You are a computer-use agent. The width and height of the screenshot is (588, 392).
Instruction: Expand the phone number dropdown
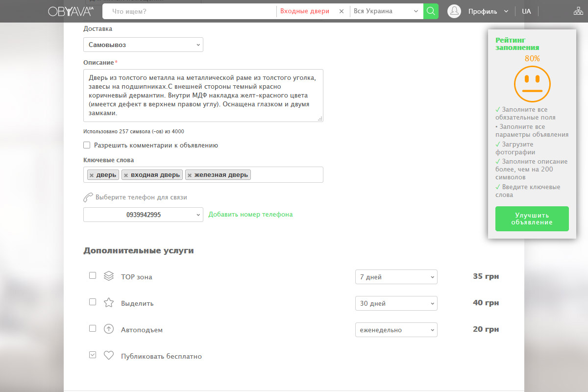143,215
